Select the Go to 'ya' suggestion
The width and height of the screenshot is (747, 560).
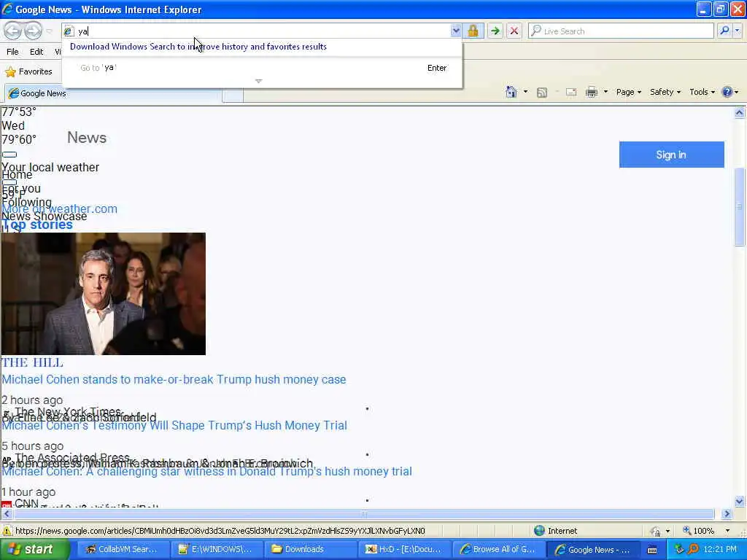click(x=262, y=68)
